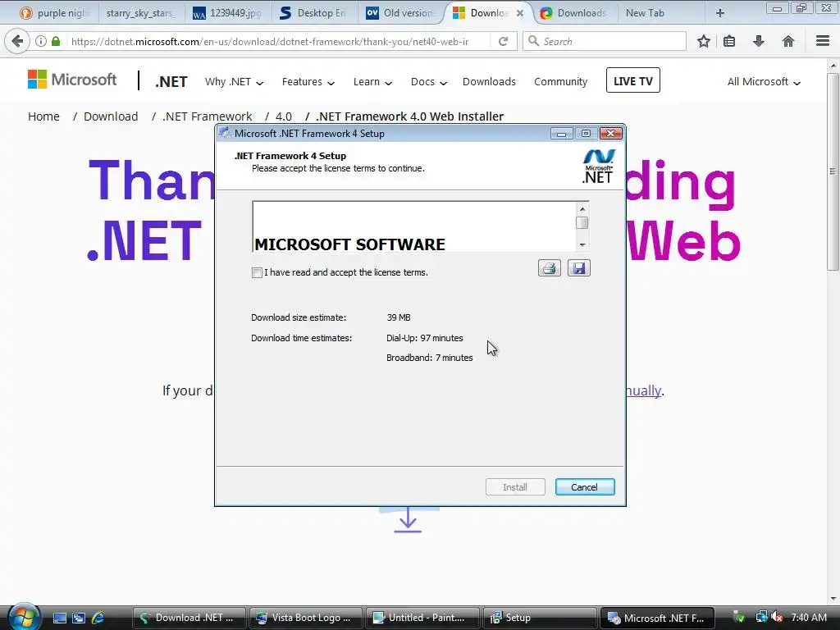Close the active Download tab
The height and width of the screenshot is (630, 840).
pyautogui.click(x=519, y=13)
